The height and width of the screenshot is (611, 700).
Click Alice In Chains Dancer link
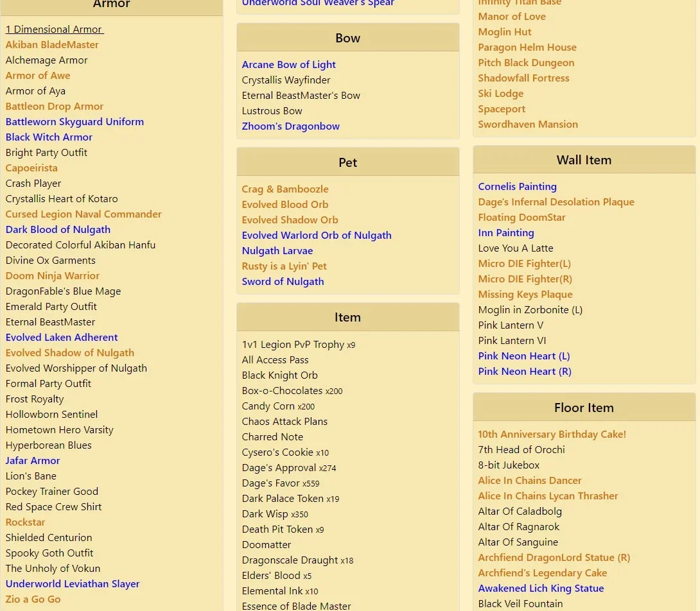click(529, 481)
